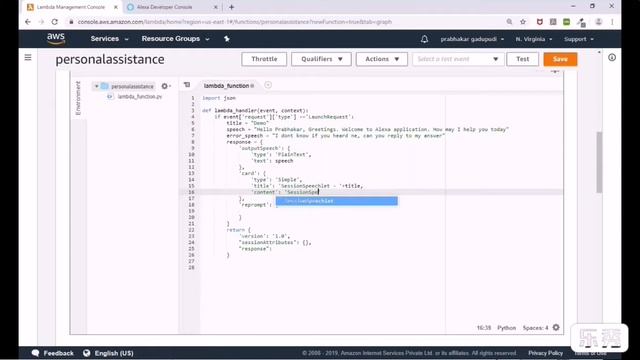
Task: Click the browser back arrow
Action: click(28, 22)
